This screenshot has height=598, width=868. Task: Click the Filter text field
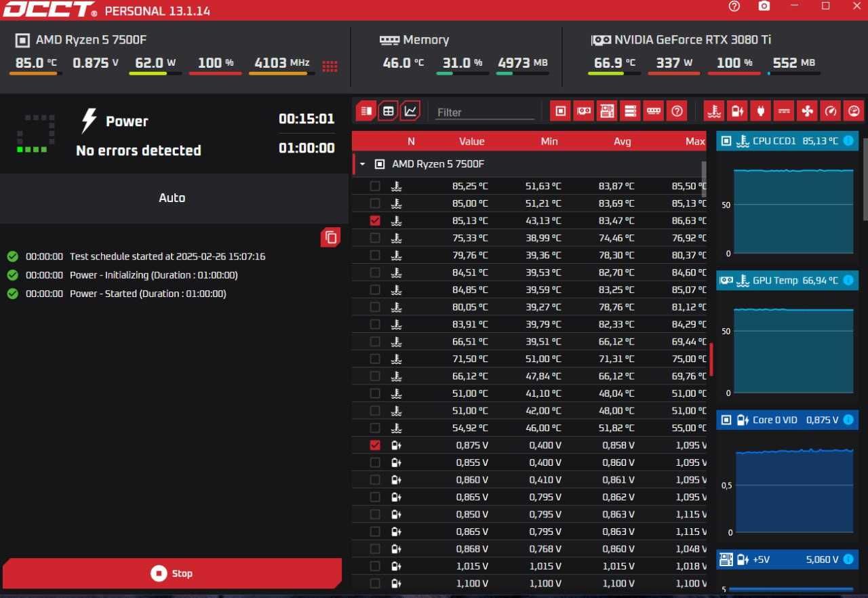click(484, 112)
